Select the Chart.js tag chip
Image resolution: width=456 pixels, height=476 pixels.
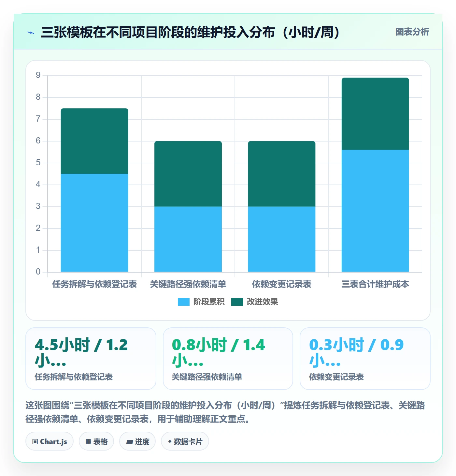(50, 441)
